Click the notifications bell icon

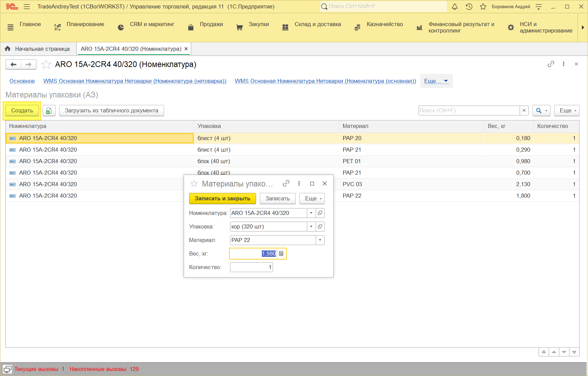pyautogui.click(x=455, y=6)
